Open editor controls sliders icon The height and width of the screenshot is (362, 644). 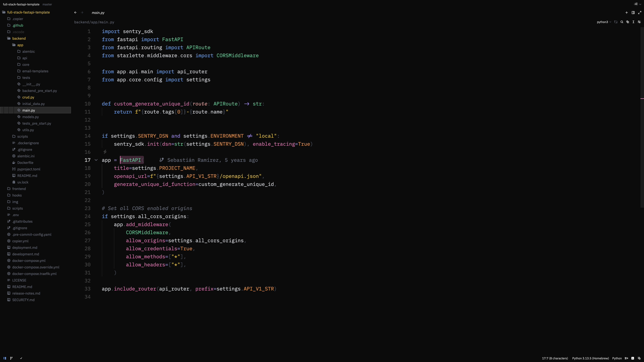(639, 22)
